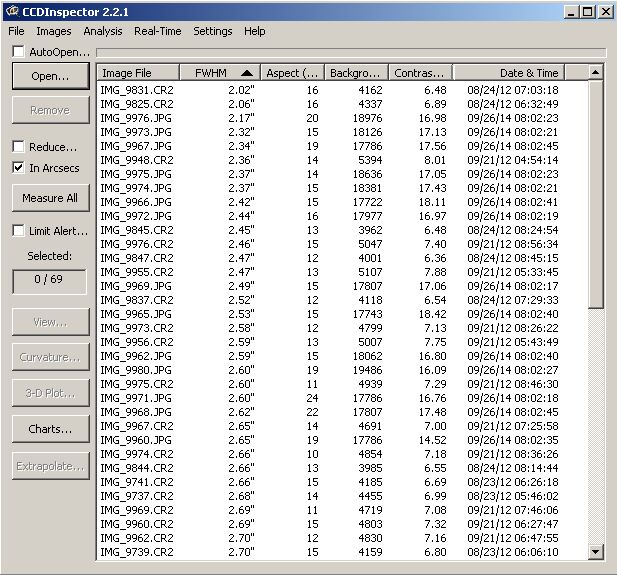
Task: Uncheck the In Arcsecs checkbox
Action: (x=19, y=168)
